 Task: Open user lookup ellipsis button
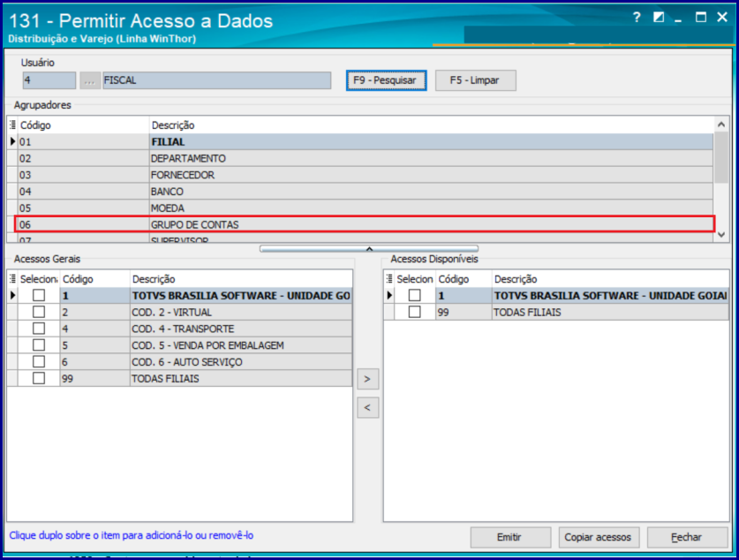click(x=89, y=80)
